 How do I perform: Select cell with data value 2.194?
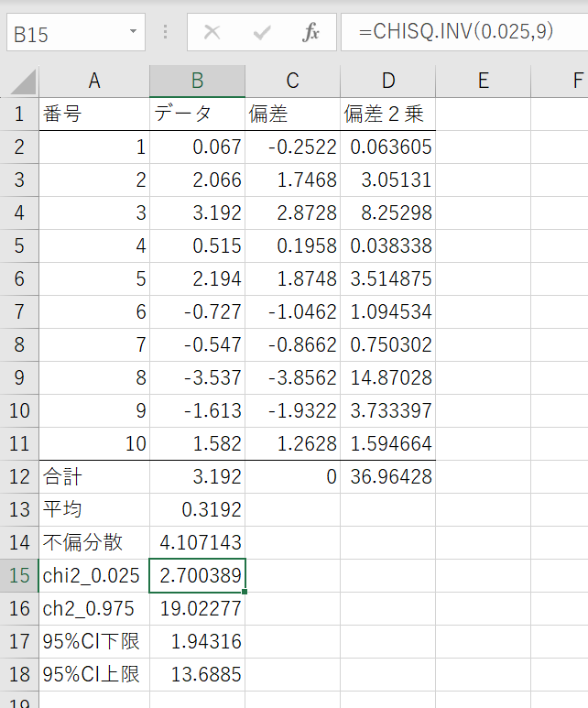pyautogui.click(x=197, y=279)
